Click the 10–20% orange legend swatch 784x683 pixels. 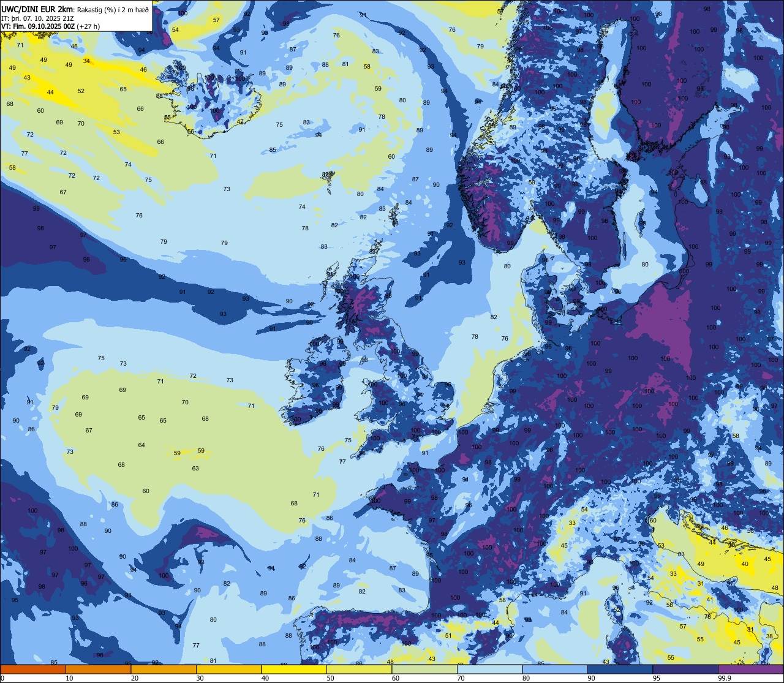tap(98, 669)
